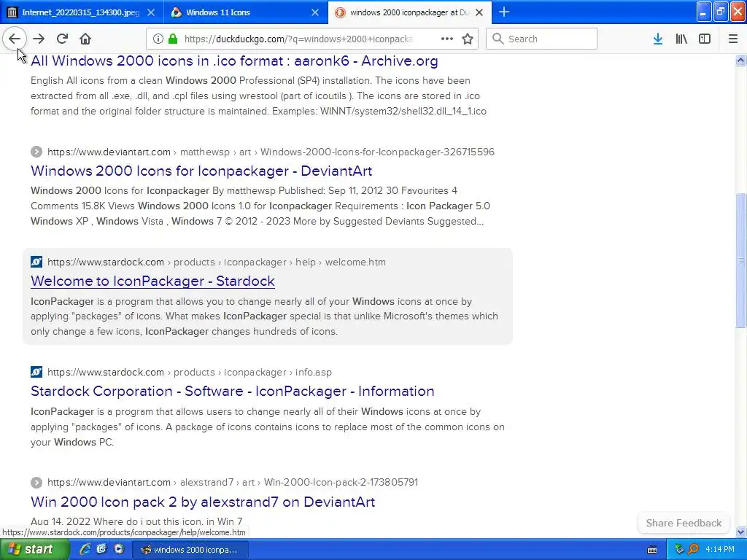Image resolution: width=747 pixels, height=560 pixels.
Task: Click stardock.com info.asp result URL
Action: coord(190,372)
